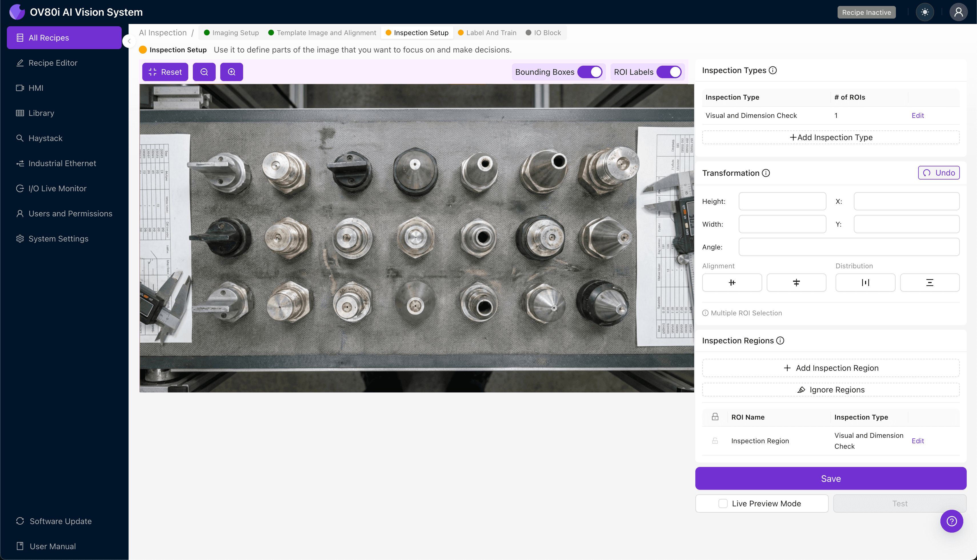Apply horizontal distribution to ROIs
Viewport: 977px width, 560px height.
point(865,282)
